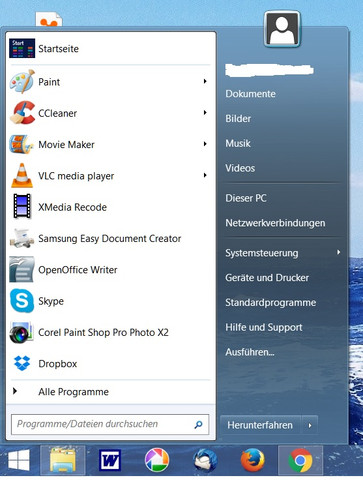Viewport: 363px width, 480px height.
Task: Launch Picasa from the taskbar
Action: 157,460
